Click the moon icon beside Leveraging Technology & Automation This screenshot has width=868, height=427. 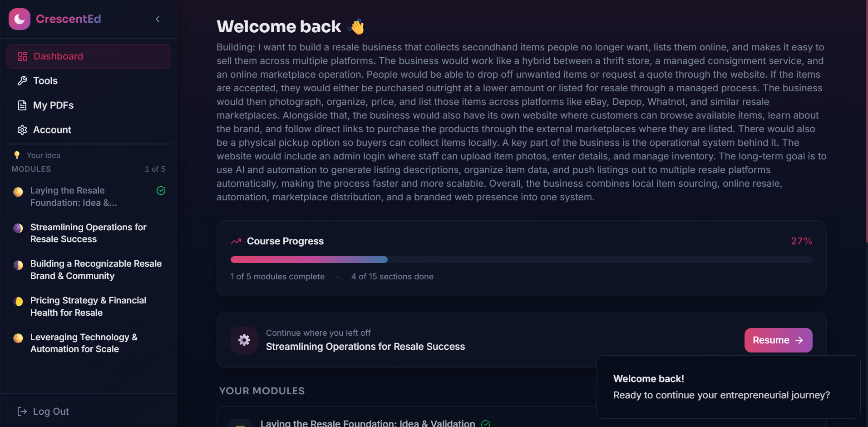pyautogui.click(x=18, y=338)
